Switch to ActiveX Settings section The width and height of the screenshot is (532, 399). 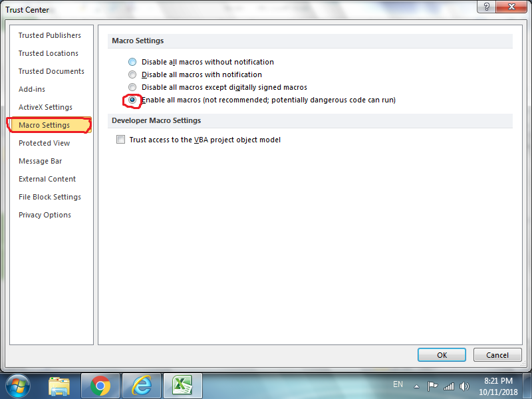click(45, 107)
